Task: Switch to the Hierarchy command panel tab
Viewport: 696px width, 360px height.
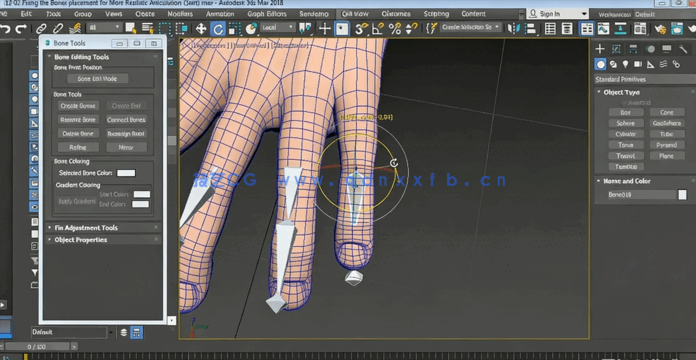Action: [633, 49]
